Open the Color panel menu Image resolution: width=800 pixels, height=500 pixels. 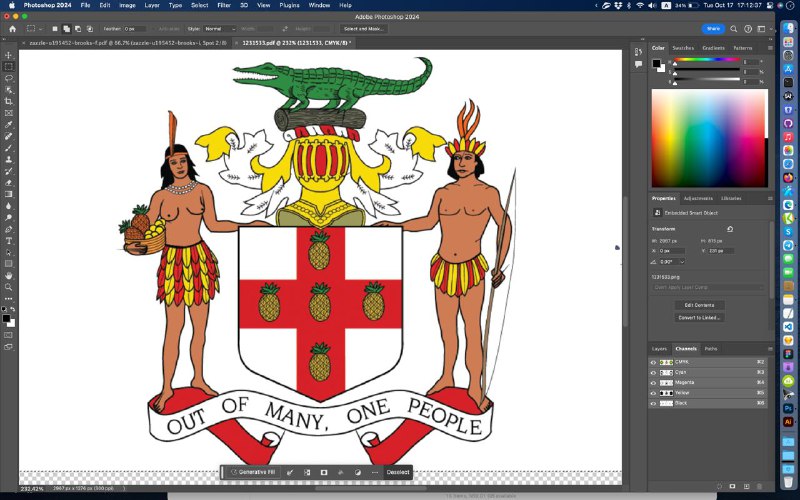click(770, 48)
